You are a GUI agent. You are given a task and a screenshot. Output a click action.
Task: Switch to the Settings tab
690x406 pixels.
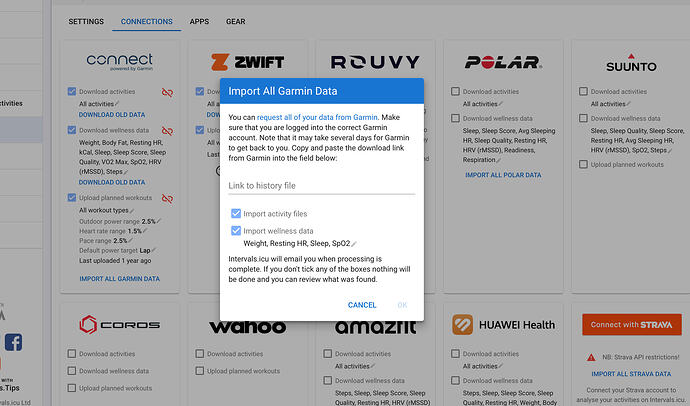(x=86, y=22)
